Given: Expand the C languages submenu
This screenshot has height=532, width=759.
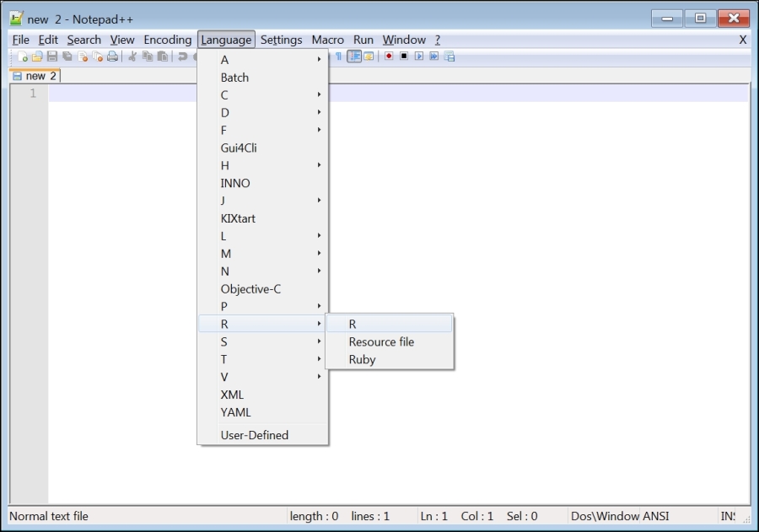Looking at the screenshot, I should pos(263,95).
